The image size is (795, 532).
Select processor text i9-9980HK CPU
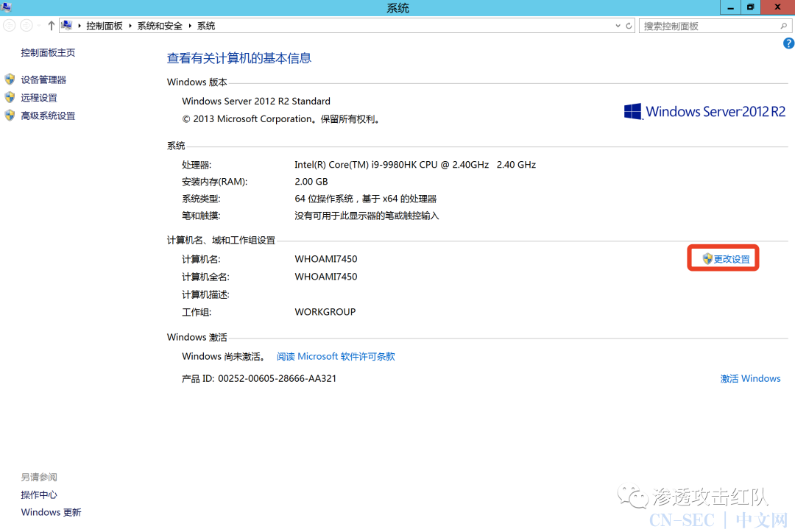pos(404,165)
